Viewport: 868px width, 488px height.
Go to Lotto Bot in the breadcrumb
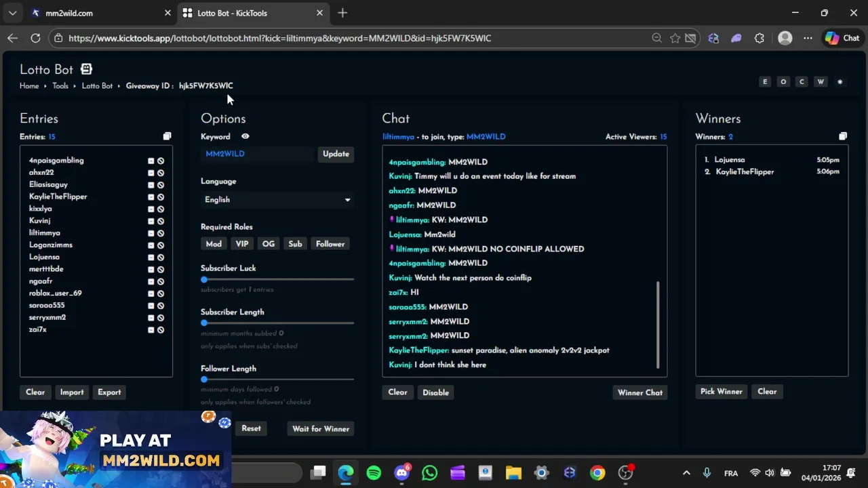pos(97,86)
